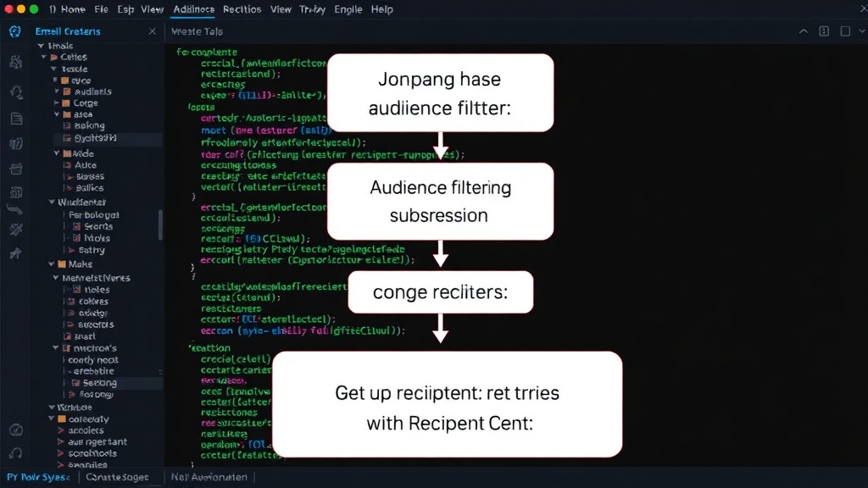
Task: Click the file icon beside Seelong
Action: pos(76,383)
